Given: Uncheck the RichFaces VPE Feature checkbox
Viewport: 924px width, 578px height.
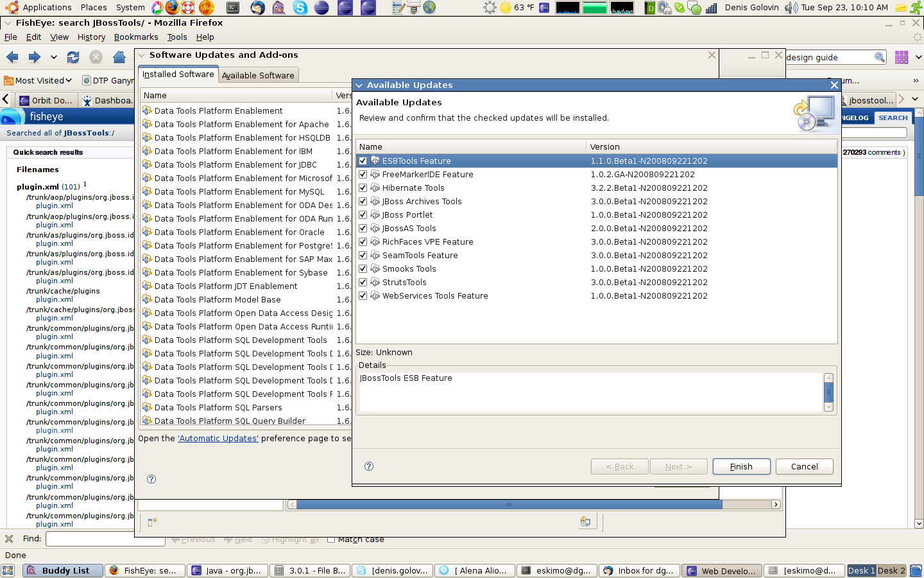Looking at the screenshot, I should [x=363, y=241].
